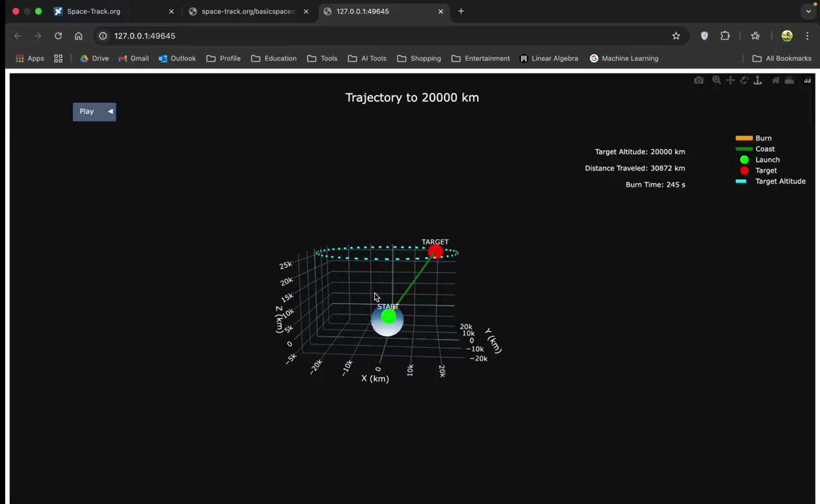Go to the browser home page
Viewport: 820px width, 504px height.
(x=78, y=36)
